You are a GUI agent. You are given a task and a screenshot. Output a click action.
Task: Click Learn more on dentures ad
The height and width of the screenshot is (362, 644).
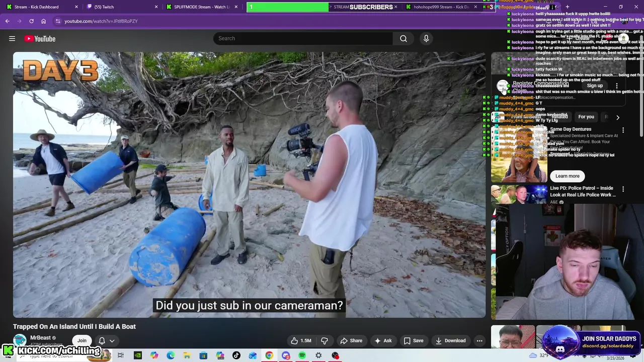[x=568, y=176]
